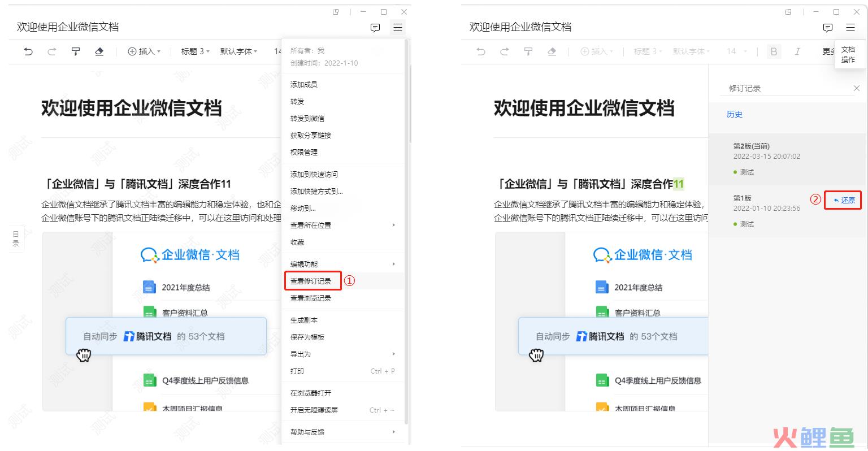Click the undo icon in the right window
Screen dimensions: 868x451
tap(481, 51)
